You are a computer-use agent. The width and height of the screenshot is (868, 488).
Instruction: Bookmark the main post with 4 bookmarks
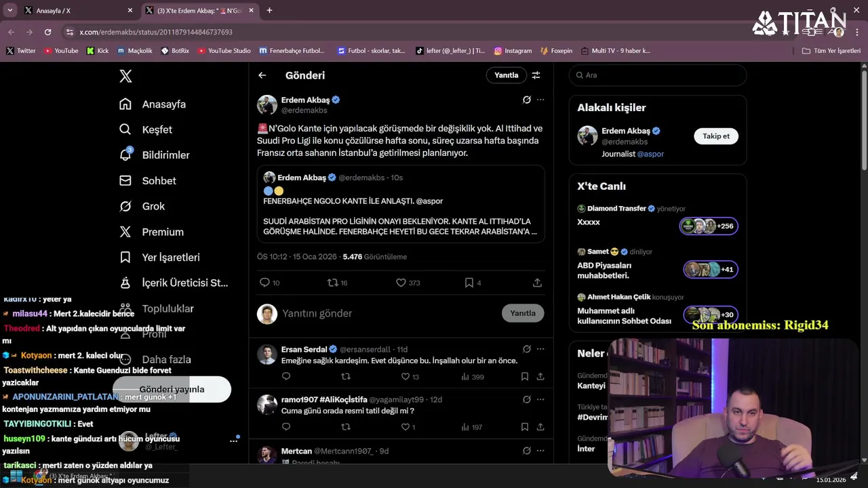(x=469, y=283)
